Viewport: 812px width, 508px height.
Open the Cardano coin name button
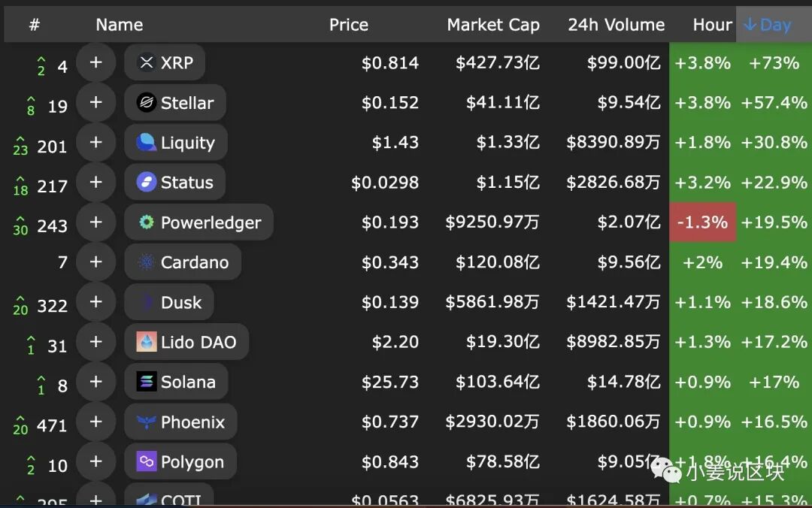(x=183, y=262)
